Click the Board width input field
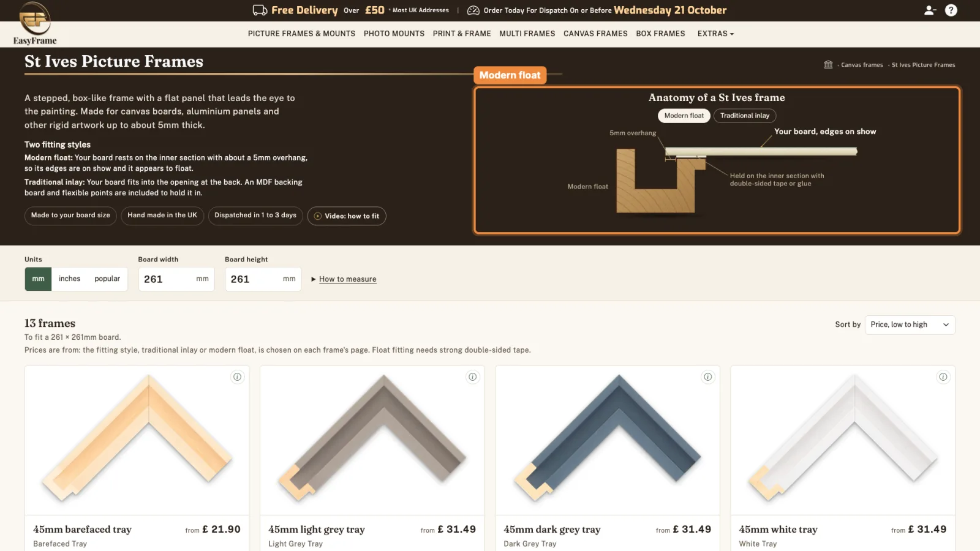 coord(176,279)
